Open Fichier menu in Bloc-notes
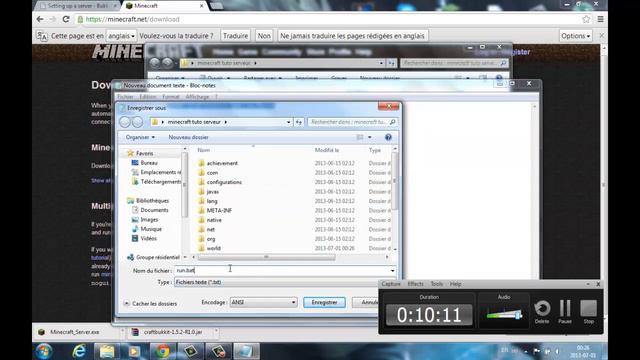640x360 pixels. tap(125, 97)
